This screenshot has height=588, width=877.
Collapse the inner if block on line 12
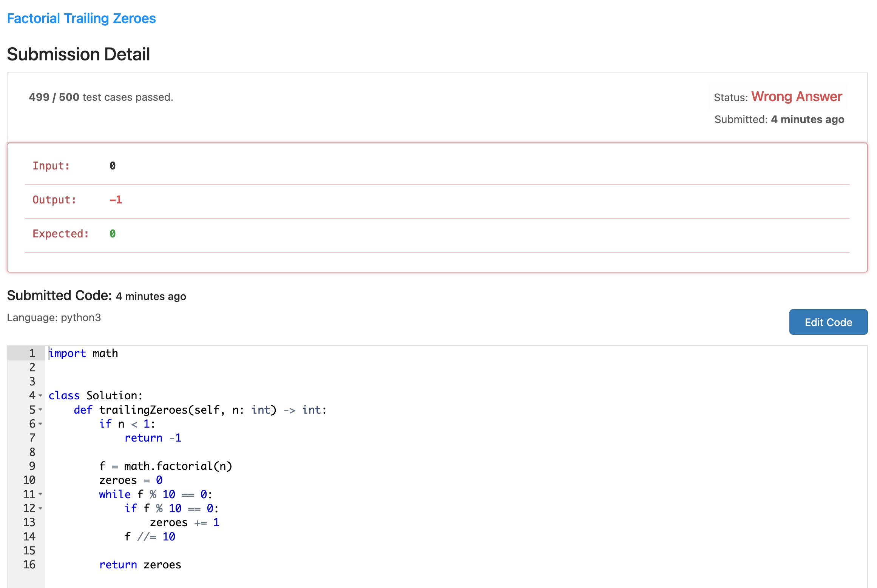click(x=40, y=508)
